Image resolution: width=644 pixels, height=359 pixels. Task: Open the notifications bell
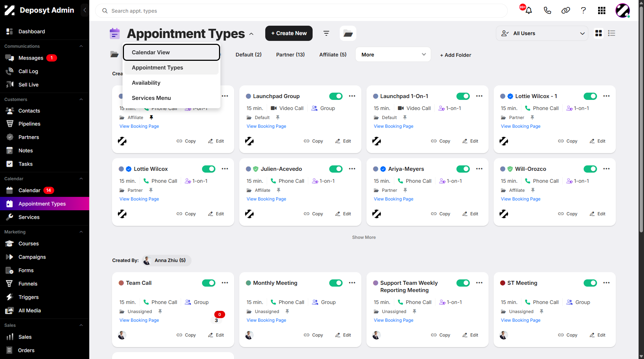pos(528,10)
